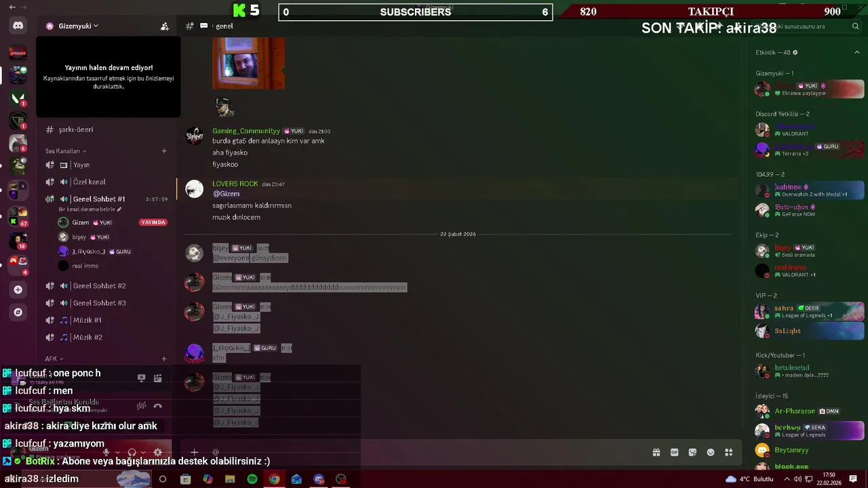Open apps launcher icon in message bar
Screen dimensions: 868x488
coord(729,452)
